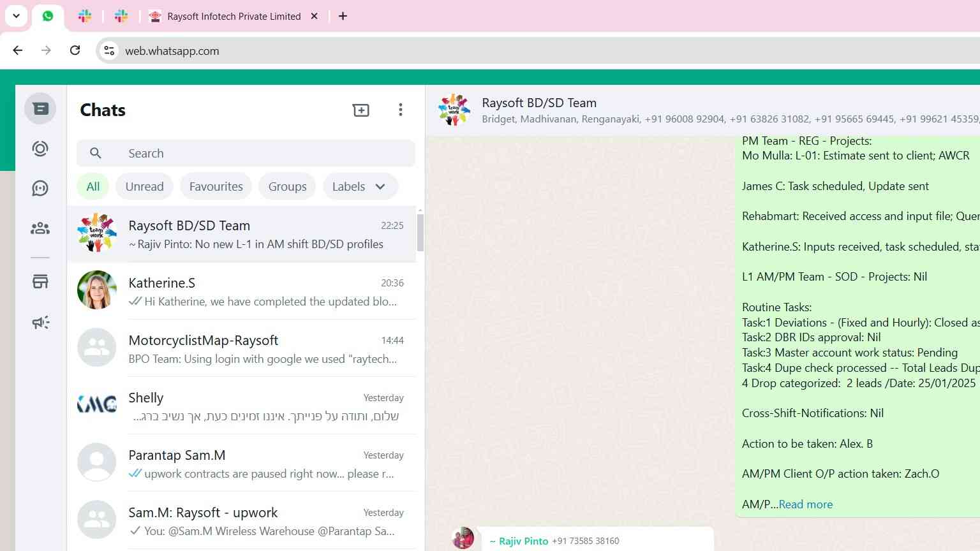980x551 pixels.
Task: View site information icon in address bar
Action: (x=109, y=50)
